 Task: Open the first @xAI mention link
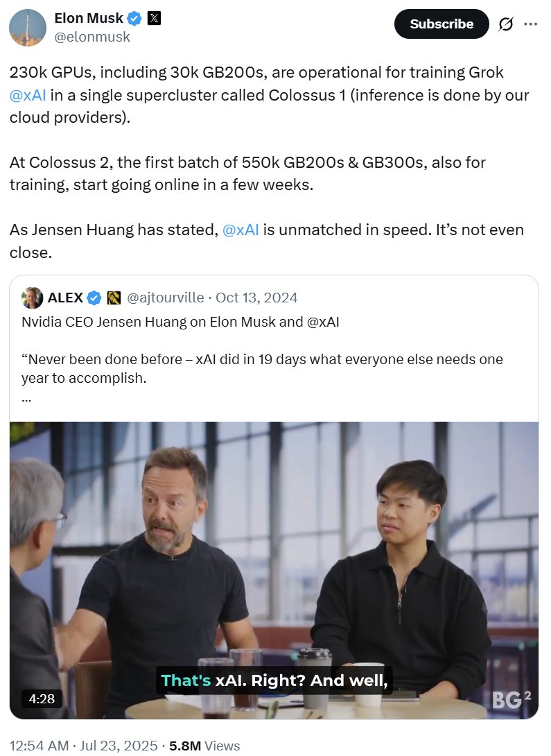[28, 95]
